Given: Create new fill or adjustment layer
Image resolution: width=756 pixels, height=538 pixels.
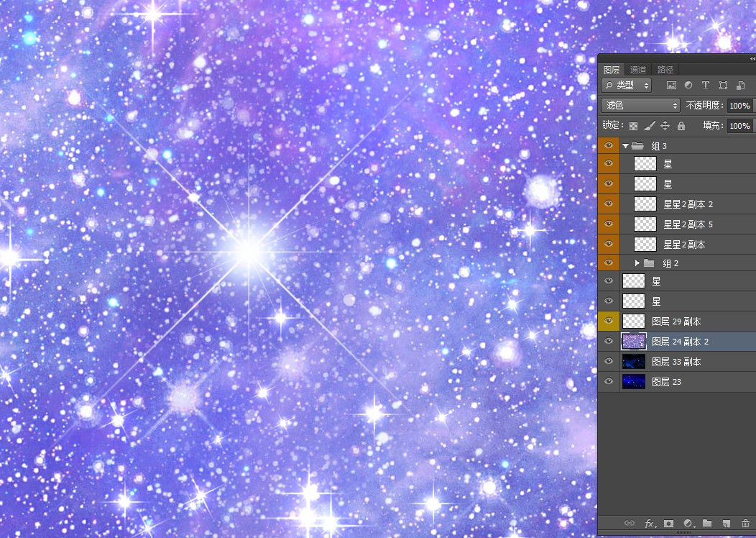Looking at the screenshot, I should coord(688,523).
